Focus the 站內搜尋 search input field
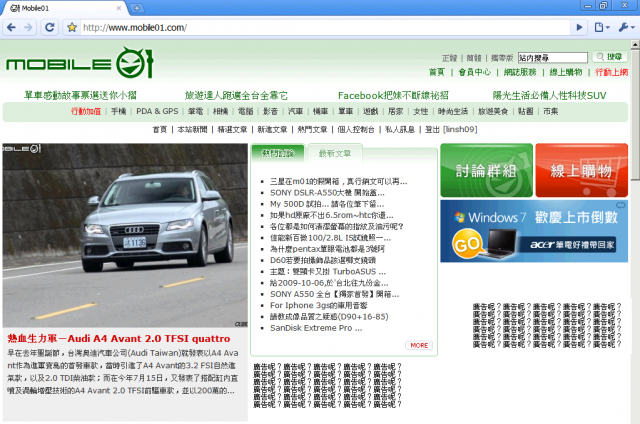640x424 pixels. [x=553, y=58]
